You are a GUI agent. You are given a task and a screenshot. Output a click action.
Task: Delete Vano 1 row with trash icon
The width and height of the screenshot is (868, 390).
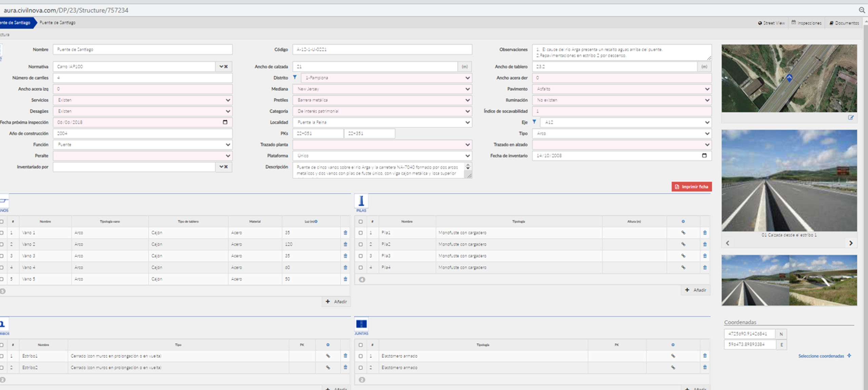pos(345,233)
